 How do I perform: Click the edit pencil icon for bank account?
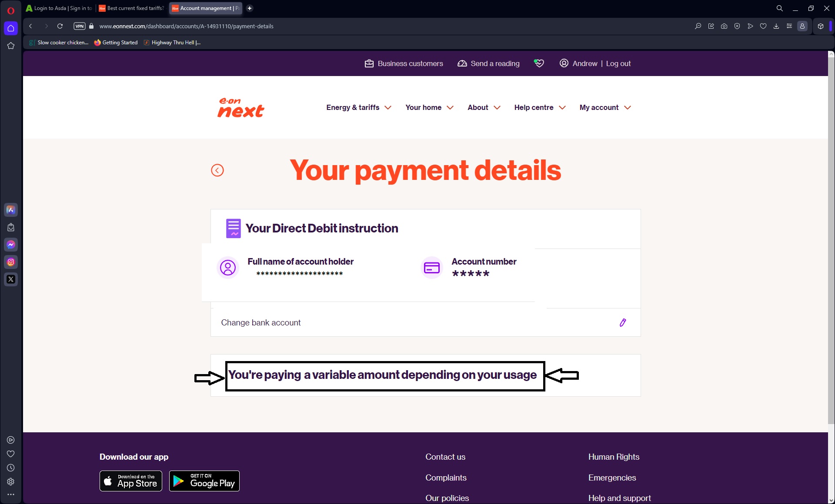(623, 322)
